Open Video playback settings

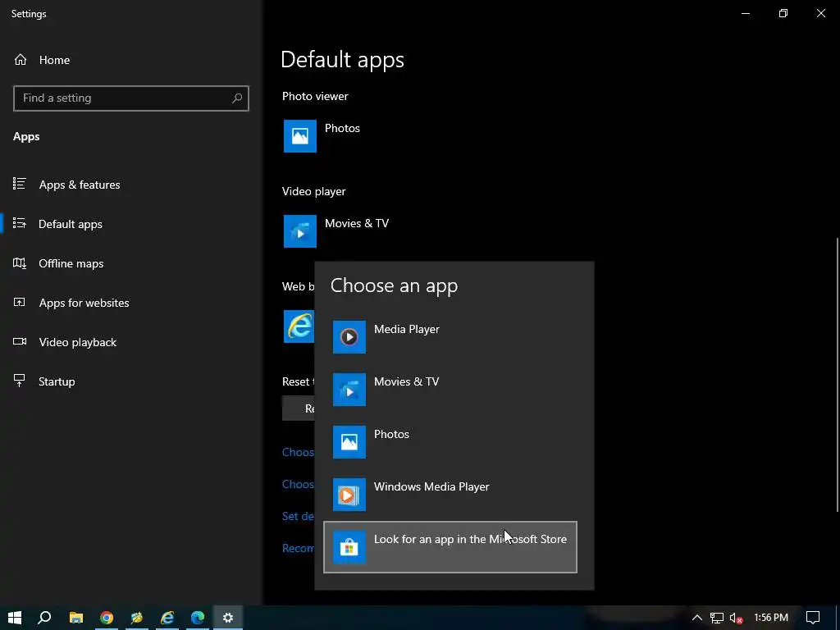click(77, 342)
